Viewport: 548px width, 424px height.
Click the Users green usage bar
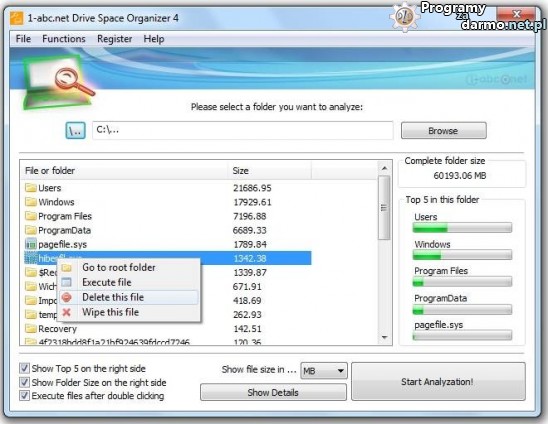462,228
